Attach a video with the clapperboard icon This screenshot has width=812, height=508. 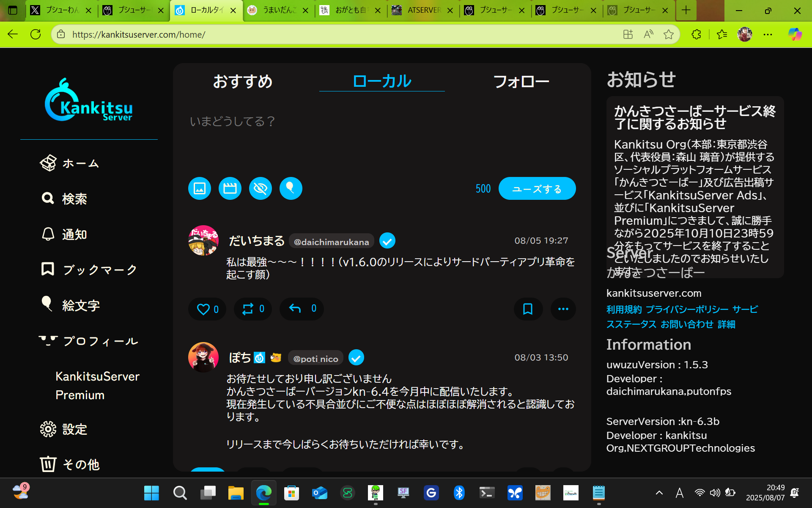(x=230, y=188)
